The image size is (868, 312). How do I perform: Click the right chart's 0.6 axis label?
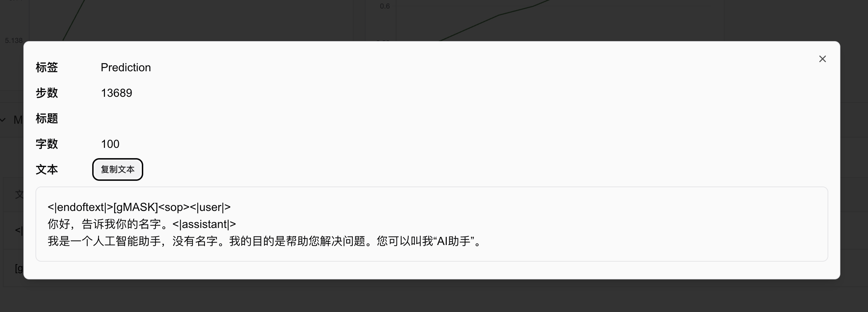click(x=385, y=6)
